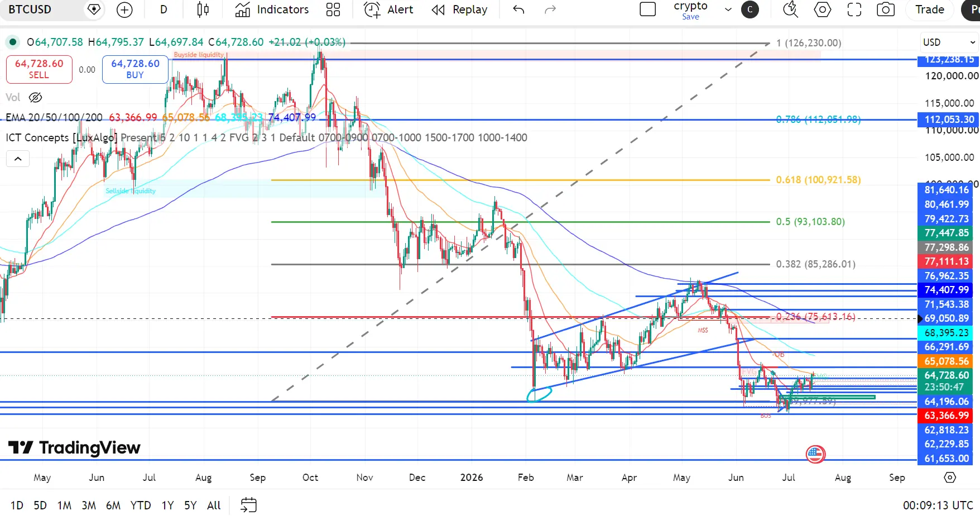
Task: Open quick search lightning magnifier icon
Action: 790,9
